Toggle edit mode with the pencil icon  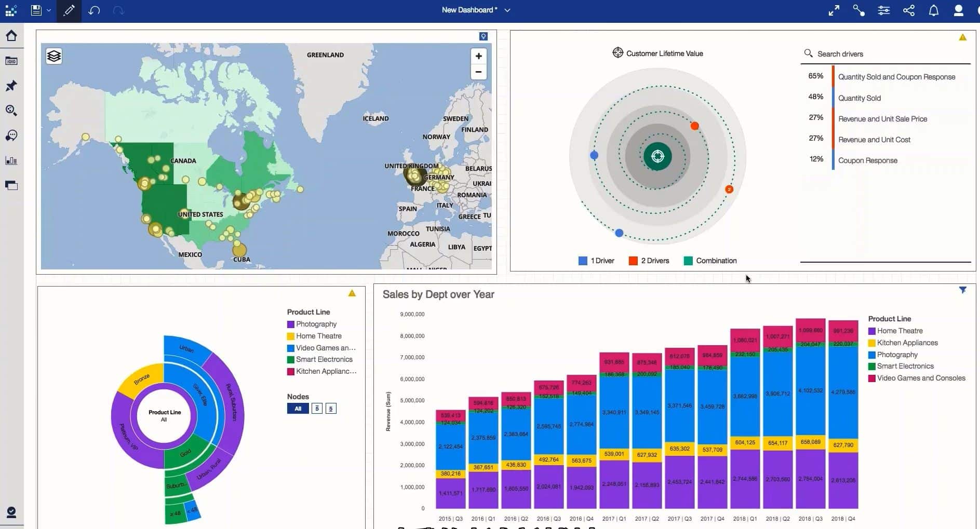click(x=69, y=10)
